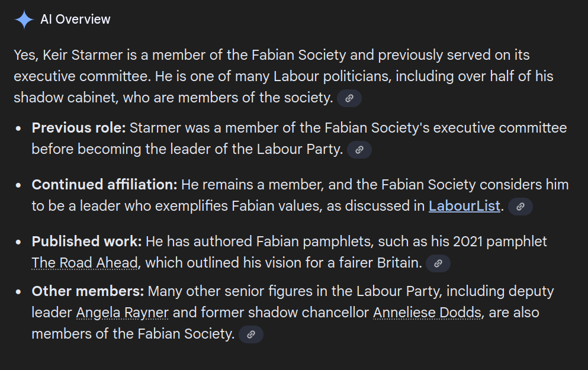
Task: Open source link icon after intro paragraph
Action: (x=349, y=98)
